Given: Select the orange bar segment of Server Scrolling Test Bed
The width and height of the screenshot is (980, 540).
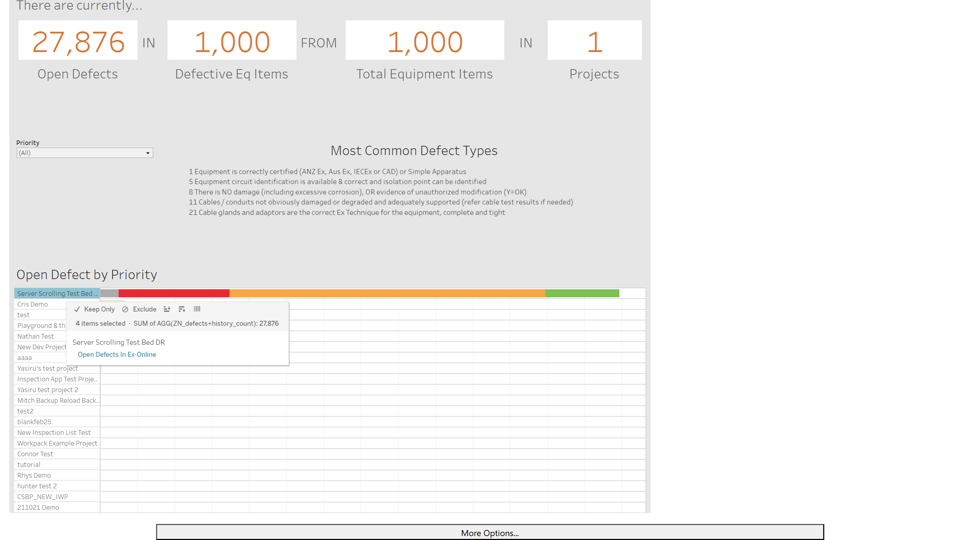Looking at the screenshot, I should pyautogui.click(x=387, y=293).
